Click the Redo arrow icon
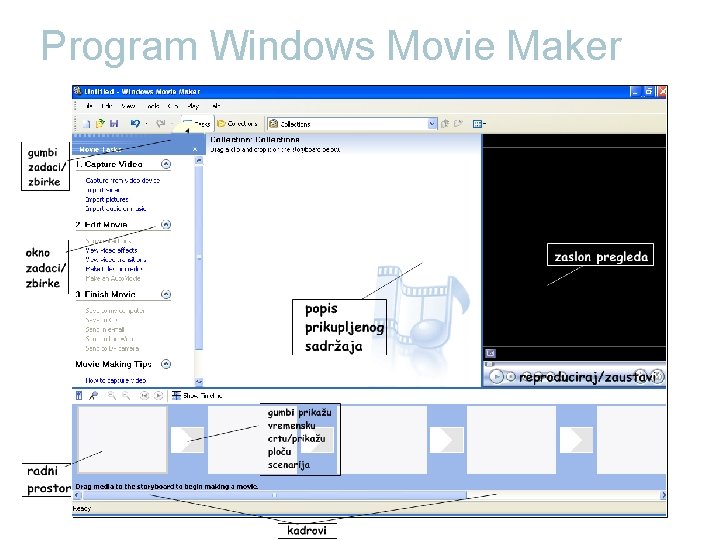This screenshot has width=720, height=540. 160,124
